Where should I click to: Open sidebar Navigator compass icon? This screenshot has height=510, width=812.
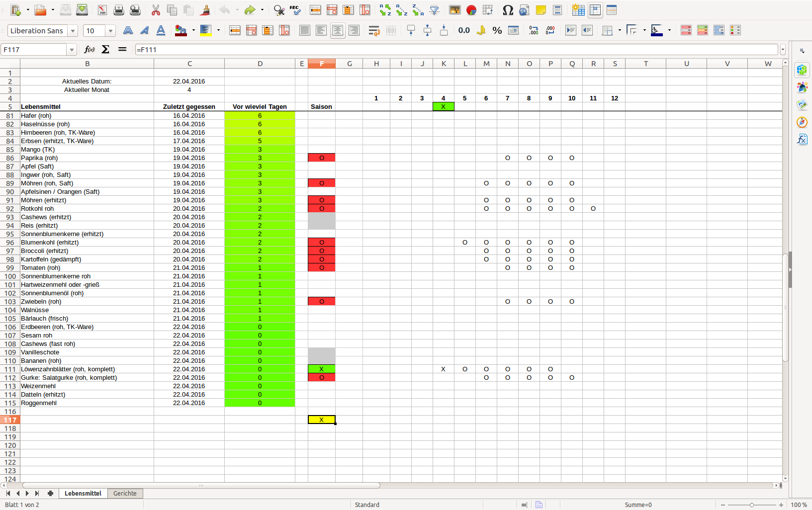click(x=802, y=122)
